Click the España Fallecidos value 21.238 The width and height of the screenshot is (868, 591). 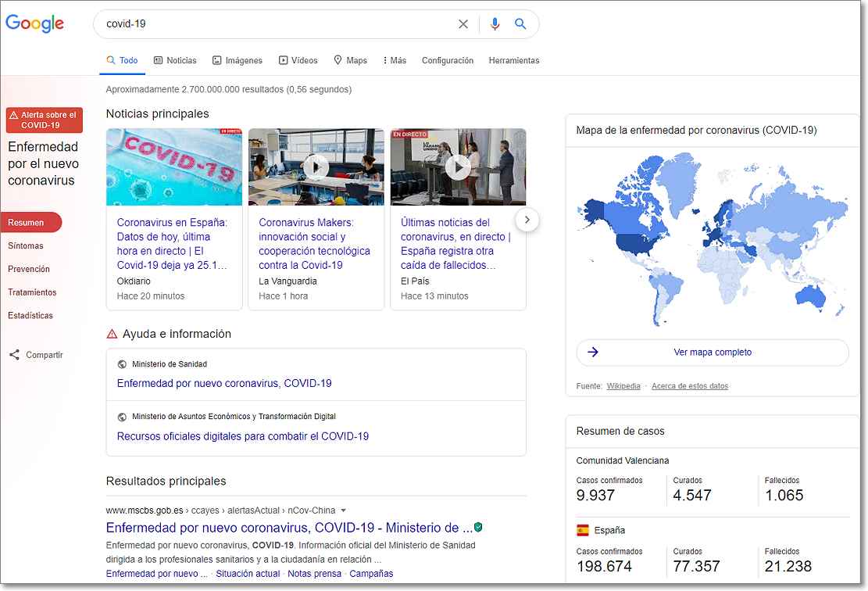tap(788, 566)
